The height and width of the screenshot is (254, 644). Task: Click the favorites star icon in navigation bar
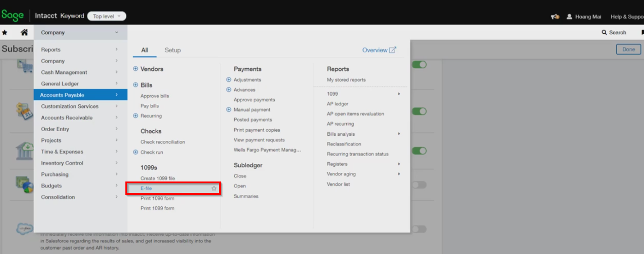click(5, 32)
